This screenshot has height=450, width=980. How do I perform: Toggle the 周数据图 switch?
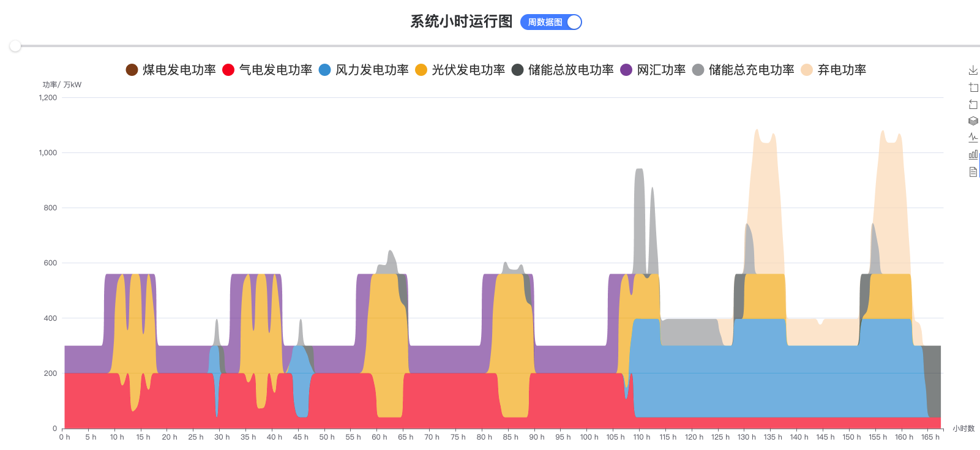(551, 22)
